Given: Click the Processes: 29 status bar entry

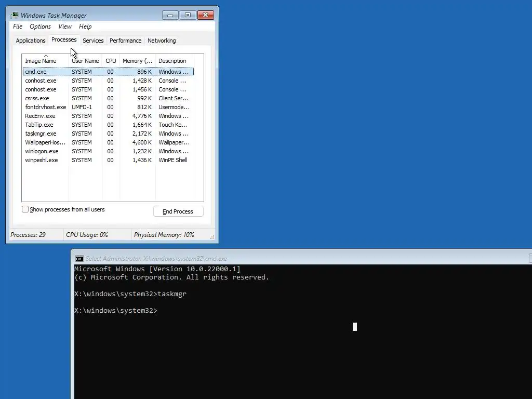Looking at the screenshot, I should (x=28, y=235).
